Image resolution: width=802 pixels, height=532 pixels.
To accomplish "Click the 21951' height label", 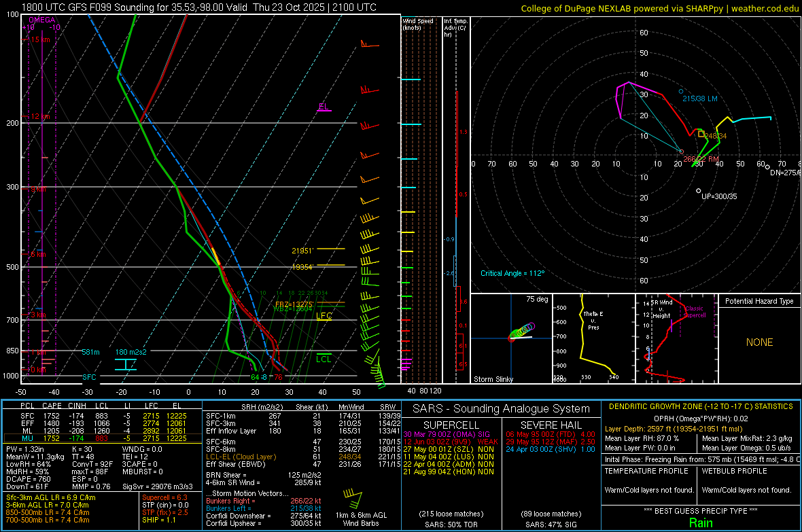I will pos(302,251).
